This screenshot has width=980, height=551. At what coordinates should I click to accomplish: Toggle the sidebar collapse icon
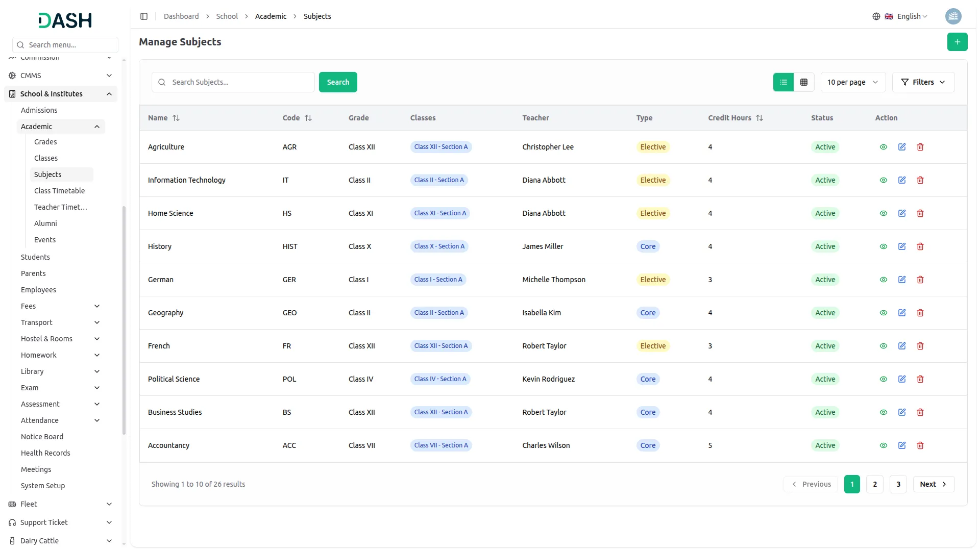[144, 16]
